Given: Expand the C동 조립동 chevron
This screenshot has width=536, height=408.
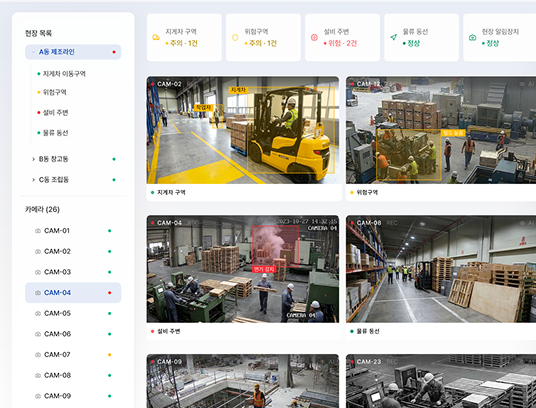Looking at the screenshot, I should click(x=34, y=180).
